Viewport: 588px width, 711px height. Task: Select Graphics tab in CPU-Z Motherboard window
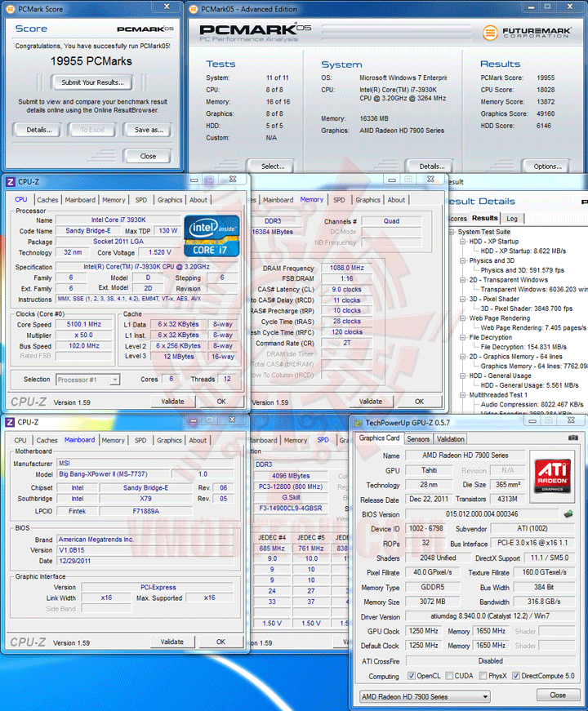point(169,440)
